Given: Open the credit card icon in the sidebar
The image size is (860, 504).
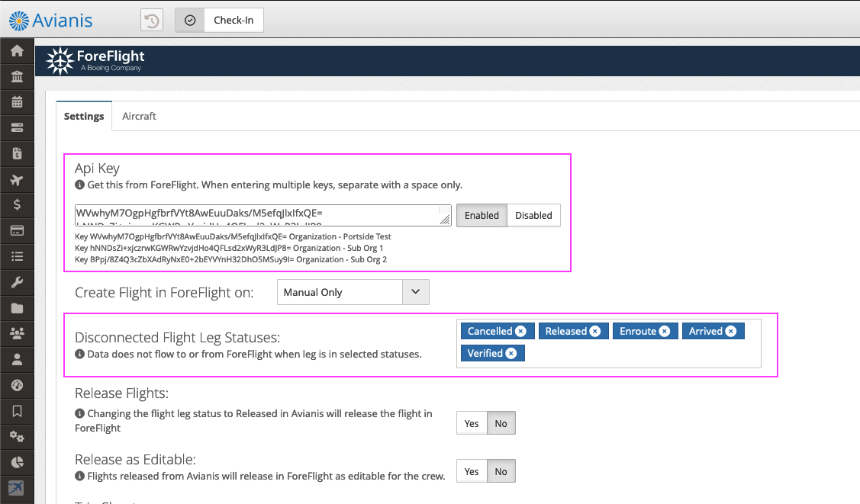Looking at the screenshot, I should (17, 230).
